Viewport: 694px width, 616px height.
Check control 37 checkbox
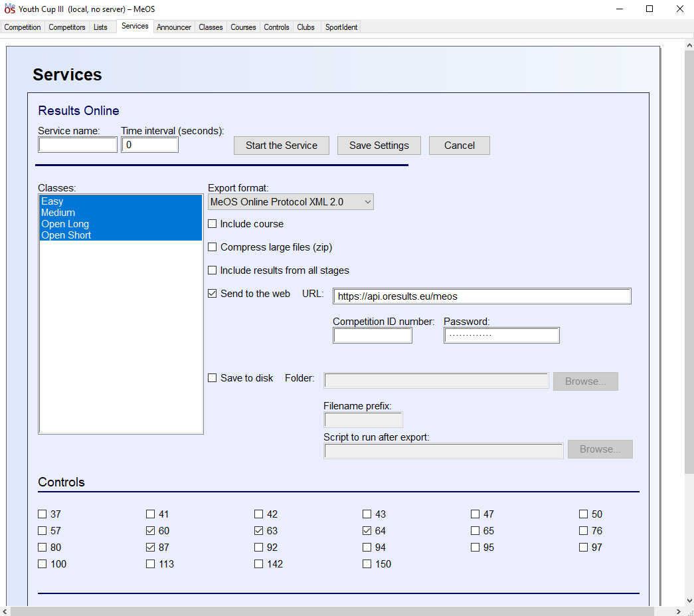coord(43,514)
